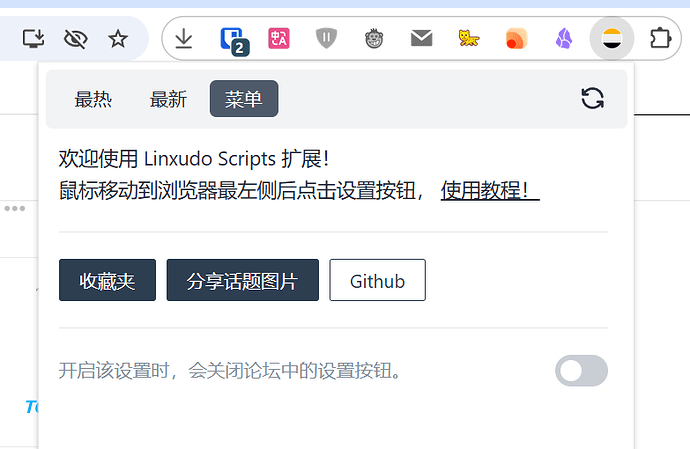The image size is (690, 449).
Task: Click the Linuxdo Scripts striped circle icon
Action: (612, 39)
